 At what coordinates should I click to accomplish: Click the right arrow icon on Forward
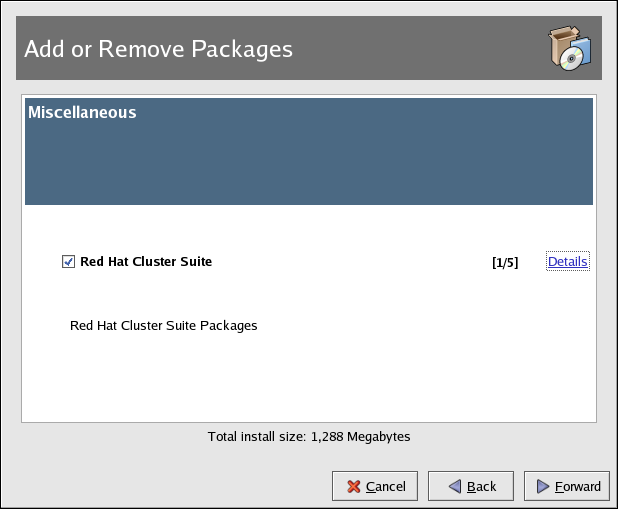coord(543,487)
